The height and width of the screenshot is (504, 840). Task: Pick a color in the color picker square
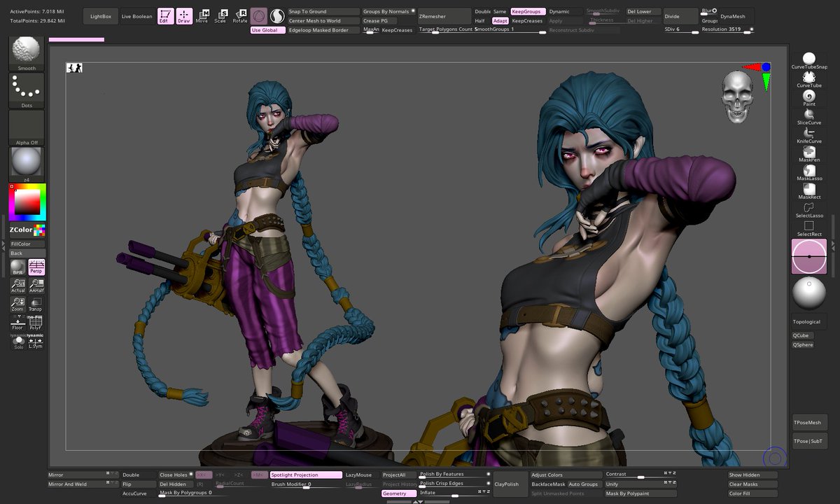pyautogui.click(x=29, y=202)
